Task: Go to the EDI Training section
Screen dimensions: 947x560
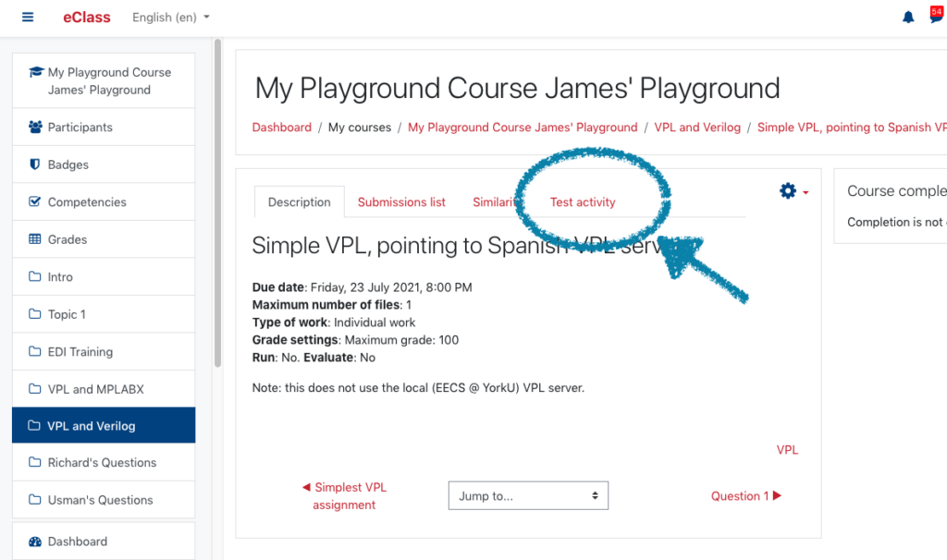Action: (x=104, y=351)
